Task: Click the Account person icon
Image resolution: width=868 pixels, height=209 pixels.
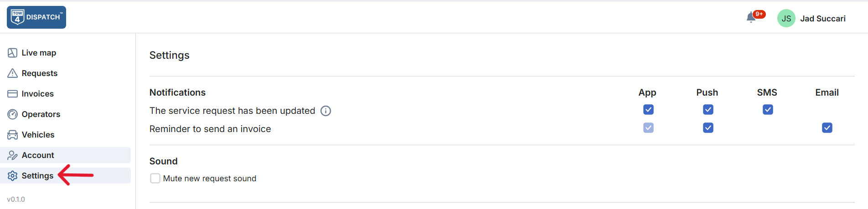Action: point(13,155)
